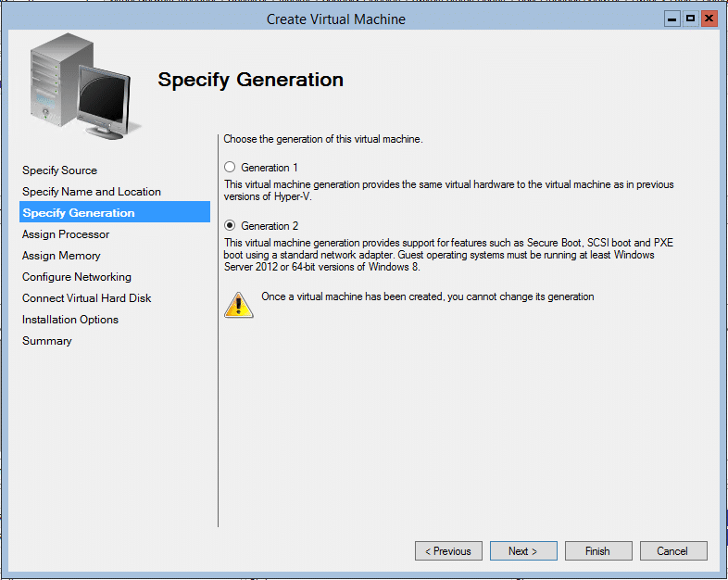The image size is (728, 580).
Task: Close the wizard with red X
Action: (709, 19)
